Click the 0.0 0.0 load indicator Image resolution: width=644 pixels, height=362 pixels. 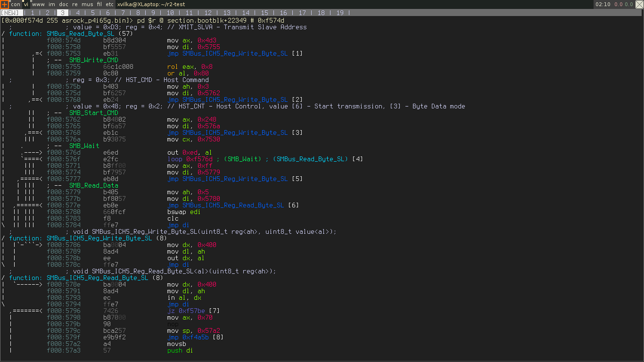(x=623, y=4)
